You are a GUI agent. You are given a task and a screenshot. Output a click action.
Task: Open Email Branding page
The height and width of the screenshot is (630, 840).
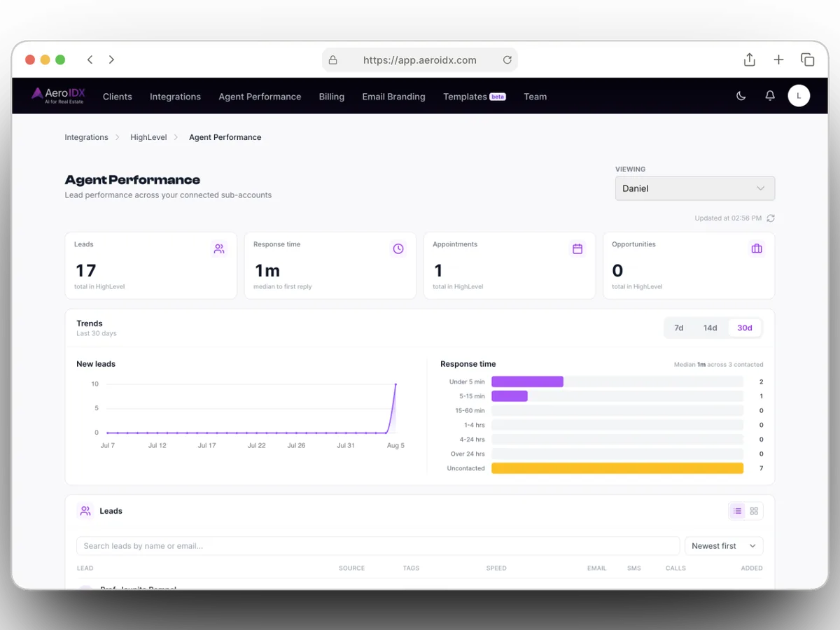tap(393, 97)
